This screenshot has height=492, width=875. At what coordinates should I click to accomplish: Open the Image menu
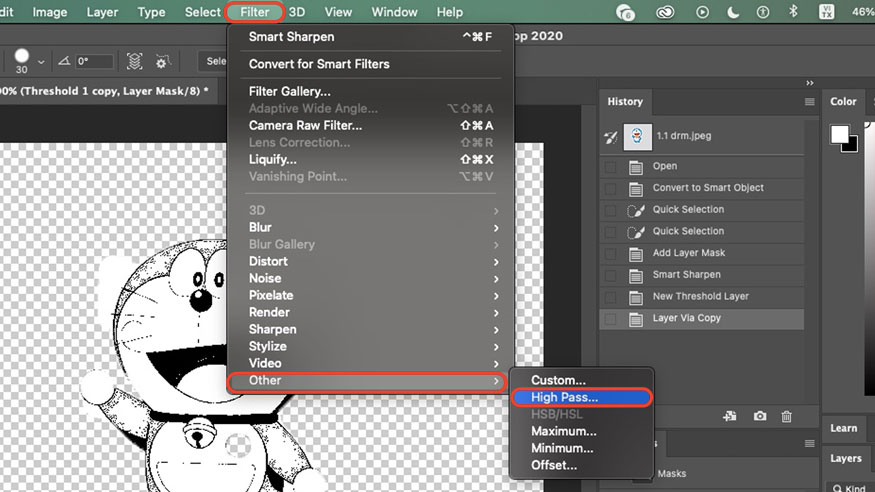(x=50, y=12)
